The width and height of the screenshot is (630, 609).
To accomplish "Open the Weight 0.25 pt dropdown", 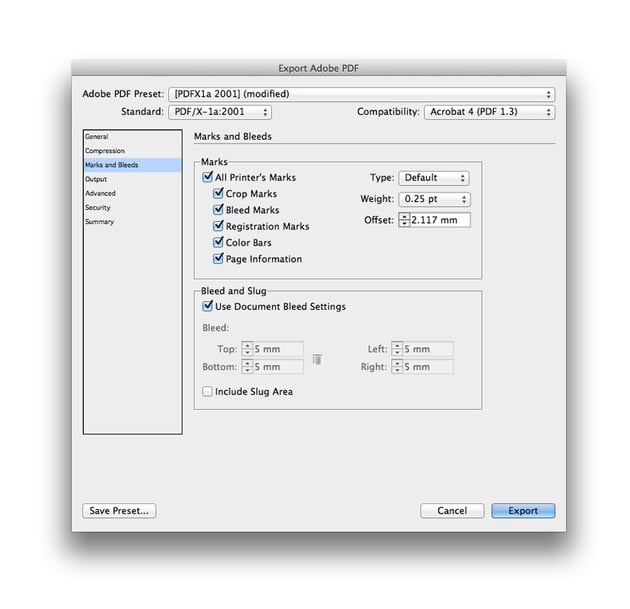I will (434, 199).
